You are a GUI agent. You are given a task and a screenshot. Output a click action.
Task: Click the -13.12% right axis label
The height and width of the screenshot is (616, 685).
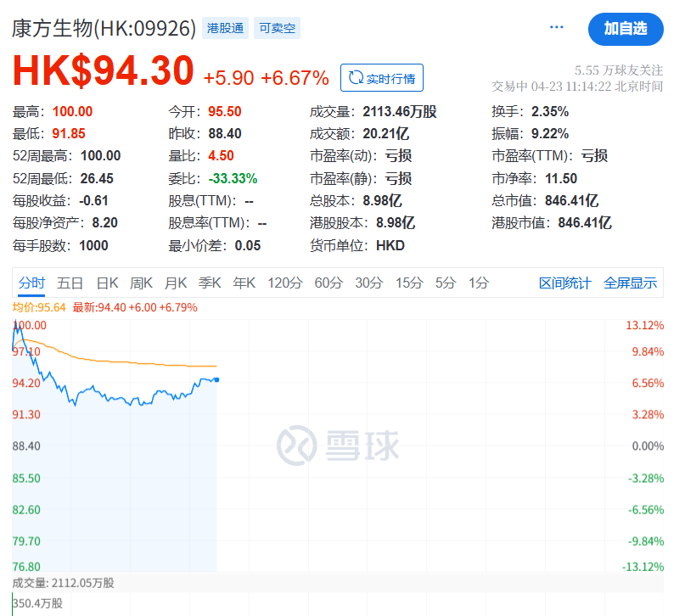[643, 567]
